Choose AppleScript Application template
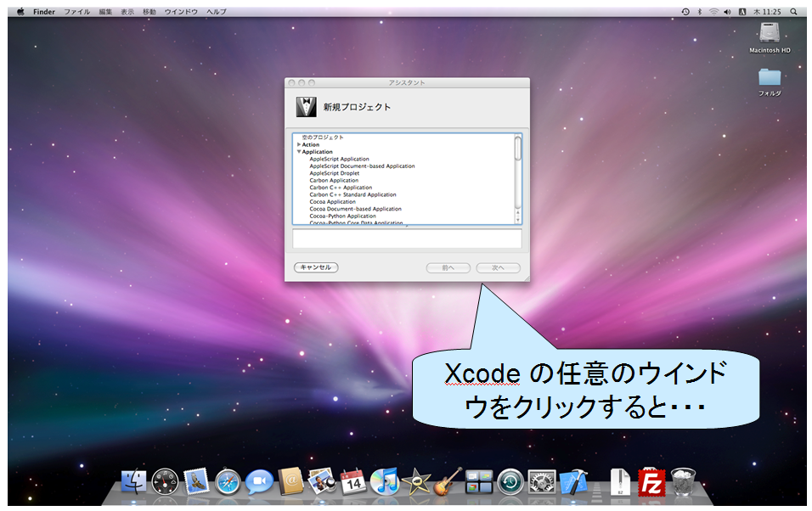This screenshot has height=511, width=812. 339,159
